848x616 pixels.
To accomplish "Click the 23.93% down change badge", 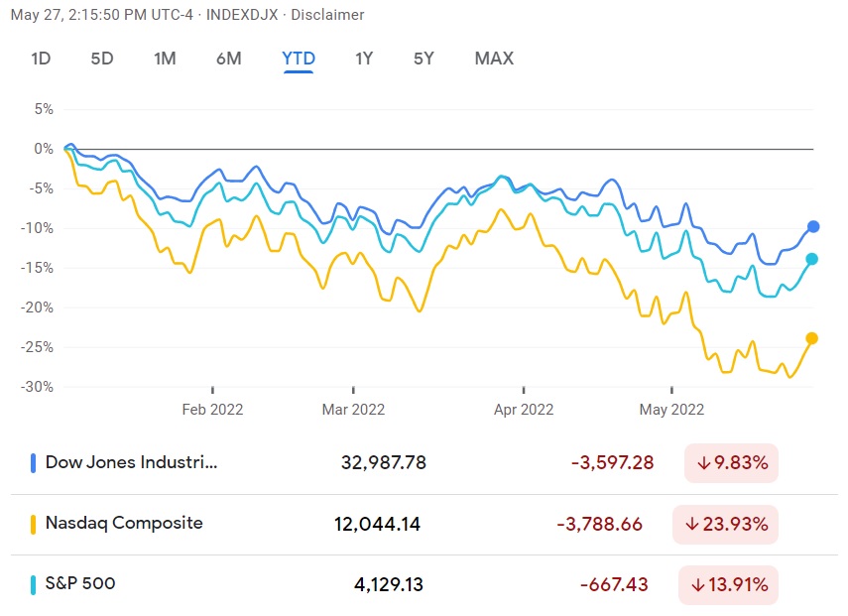I will click(x=726, y=524).
